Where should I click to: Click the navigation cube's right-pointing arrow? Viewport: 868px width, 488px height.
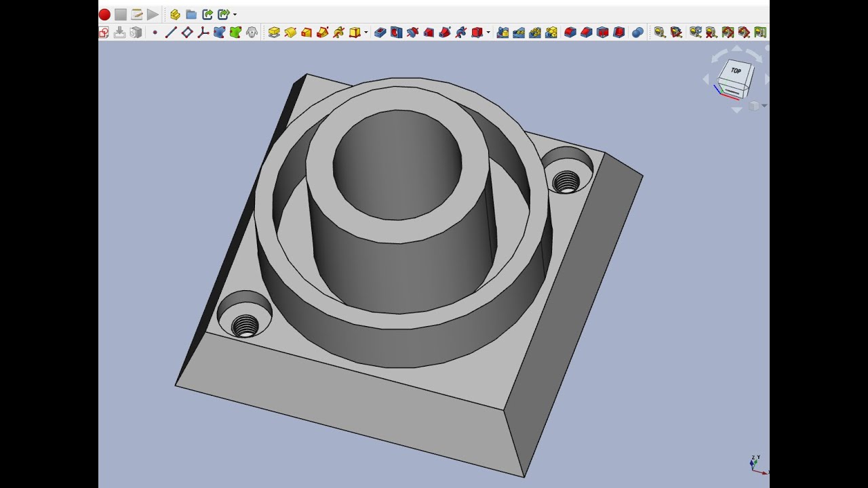point(767,79)
